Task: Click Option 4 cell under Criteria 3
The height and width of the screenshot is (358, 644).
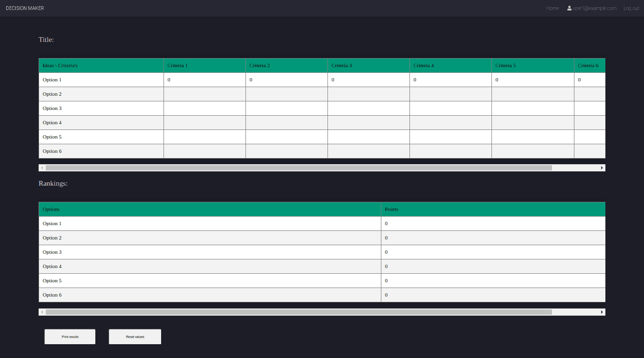Action: [368, 122]
